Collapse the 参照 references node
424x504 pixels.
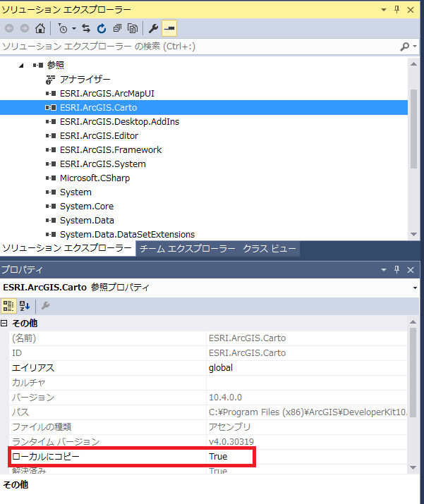click(21, 66)
